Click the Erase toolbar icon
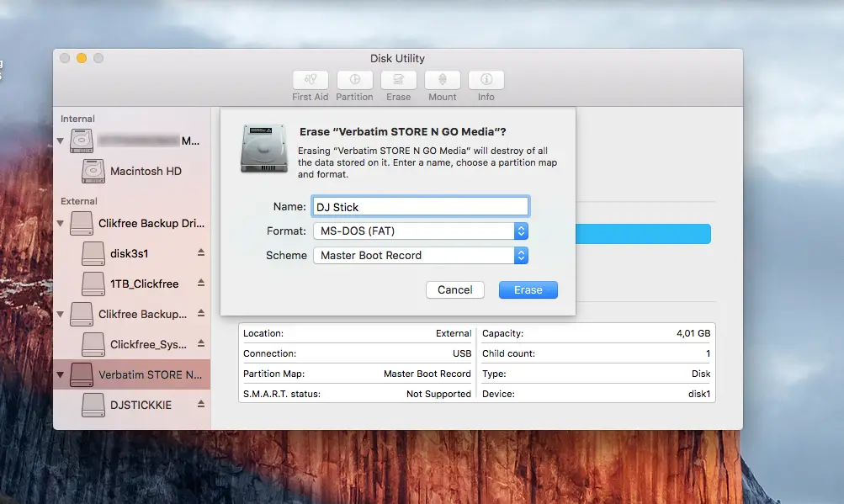The width and height of the screenshot is (844, 504). [x=398, y=80]
